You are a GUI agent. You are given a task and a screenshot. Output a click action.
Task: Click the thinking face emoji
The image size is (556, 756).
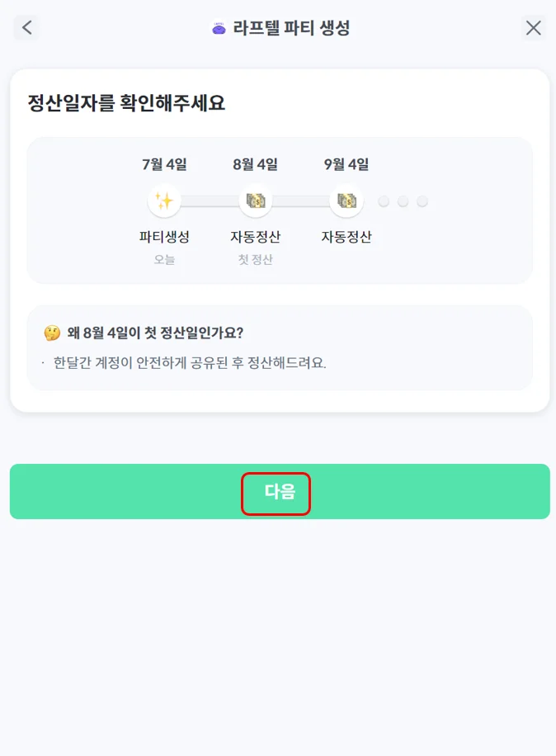[52, 333]
